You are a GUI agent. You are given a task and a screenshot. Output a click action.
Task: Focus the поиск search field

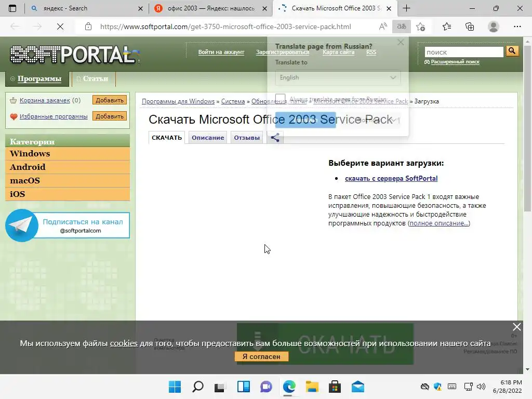(x=463, y=52)
